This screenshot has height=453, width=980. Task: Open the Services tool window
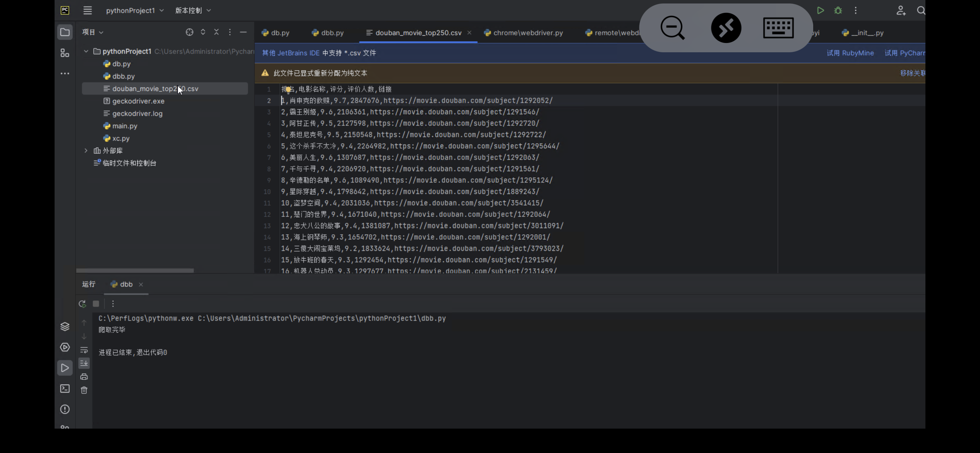[x=65, y=347]
